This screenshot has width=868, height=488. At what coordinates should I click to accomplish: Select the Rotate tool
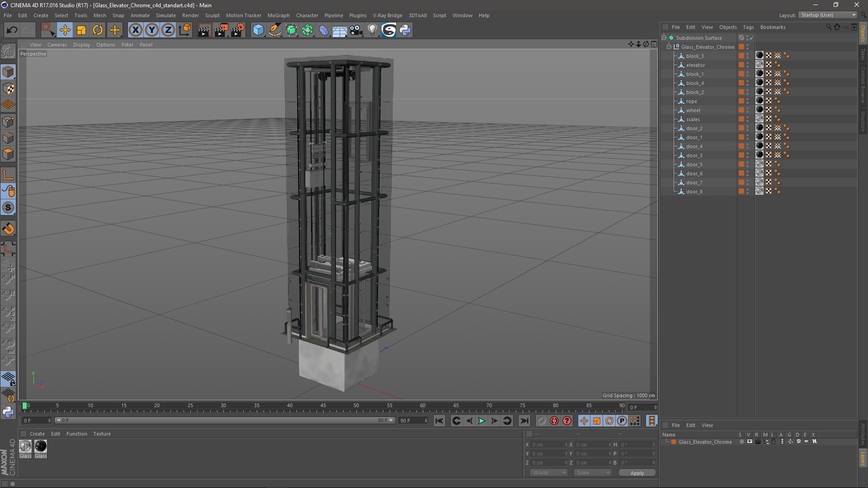(x=98, y=30)
